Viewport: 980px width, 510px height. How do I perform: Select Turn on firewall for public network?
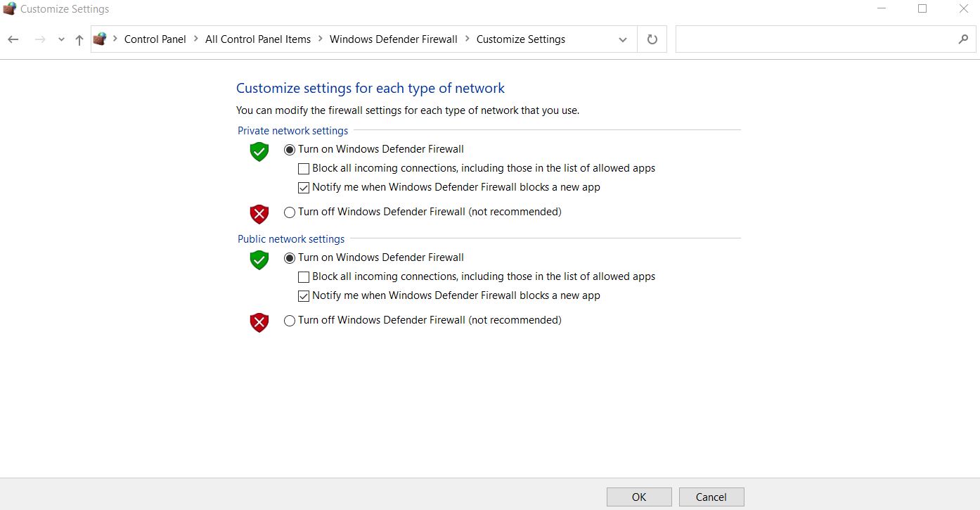[290, 258]
